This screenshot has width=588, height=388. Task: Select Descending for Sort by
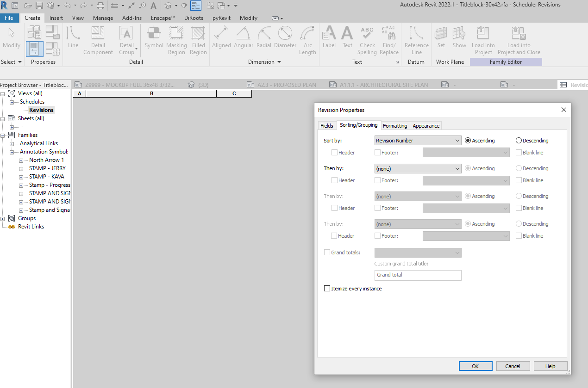coord(519,141)
